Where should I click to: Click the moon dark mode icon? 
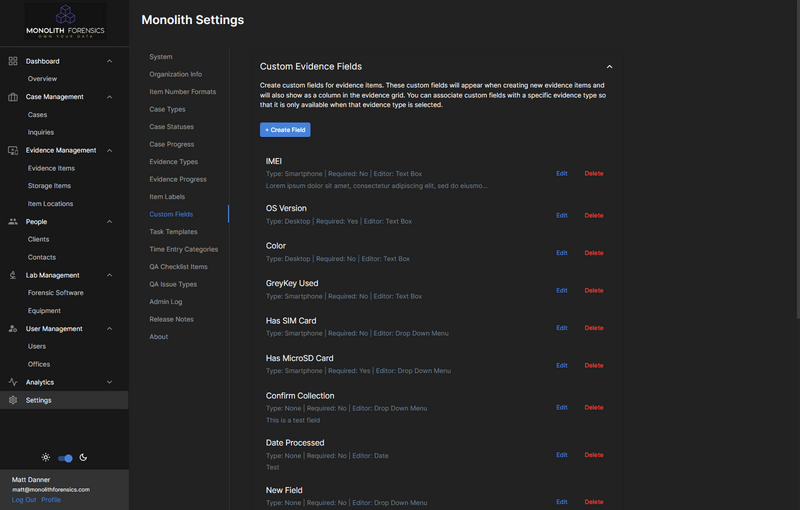coord(83,458)
